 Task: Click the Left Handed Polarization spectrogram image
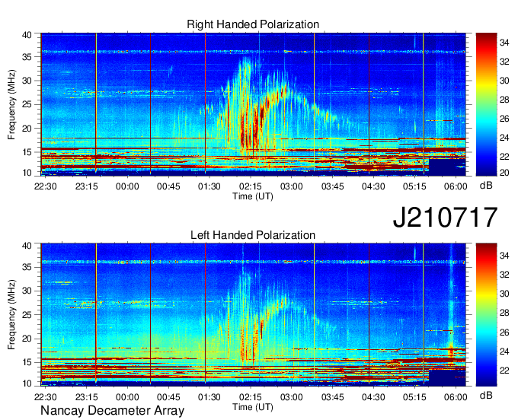pyautogui.click(x=253, y=315)
